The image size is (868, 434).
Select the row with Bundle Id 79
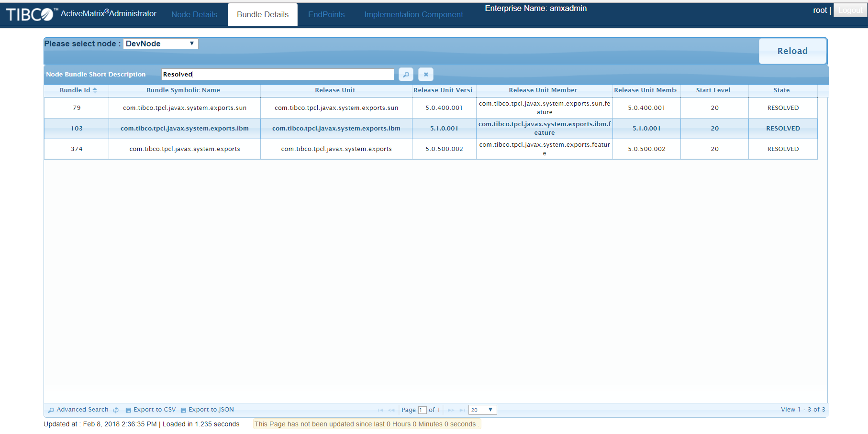pos(431,108)
